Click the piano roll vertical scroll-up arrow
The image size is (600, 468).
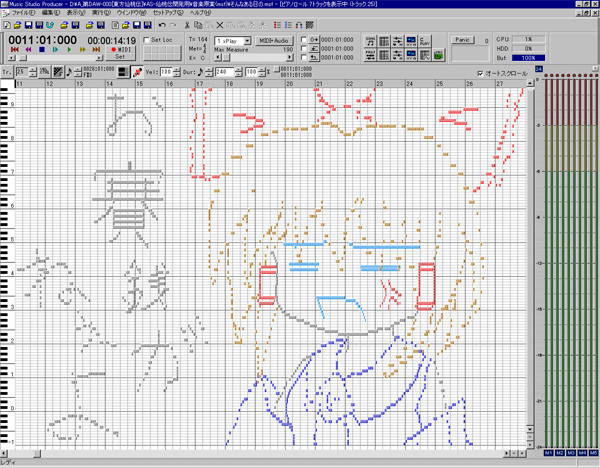click(530, 83)
